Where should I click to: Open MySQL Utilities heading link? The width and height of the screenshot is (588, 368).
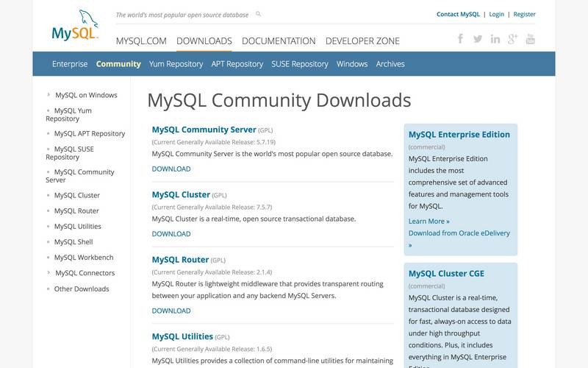[182, 336]
